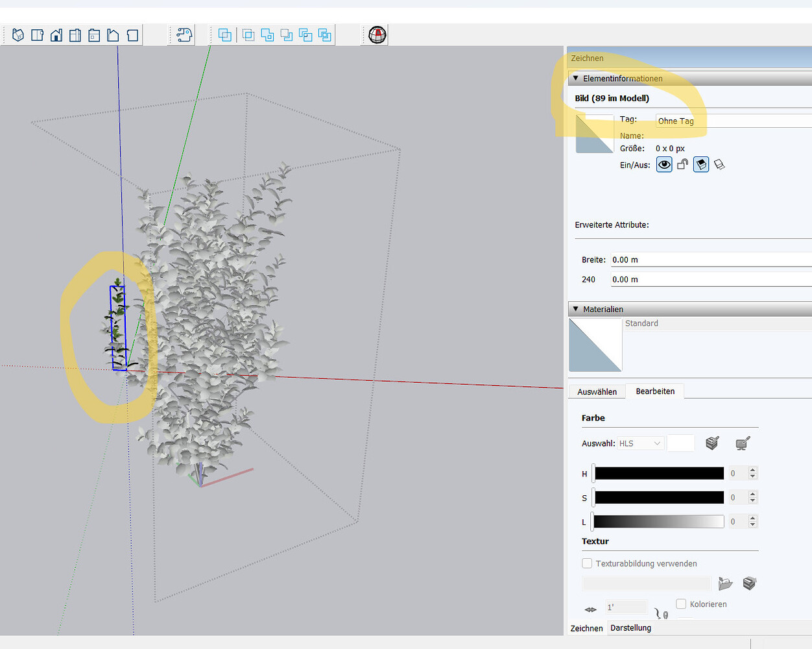Select the Outer Shell solid tool

point(225,35)
